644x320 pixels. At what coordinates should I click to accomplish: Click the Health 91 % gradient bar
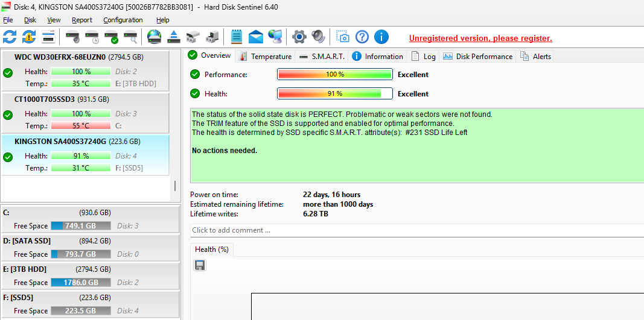coord(335,93)
